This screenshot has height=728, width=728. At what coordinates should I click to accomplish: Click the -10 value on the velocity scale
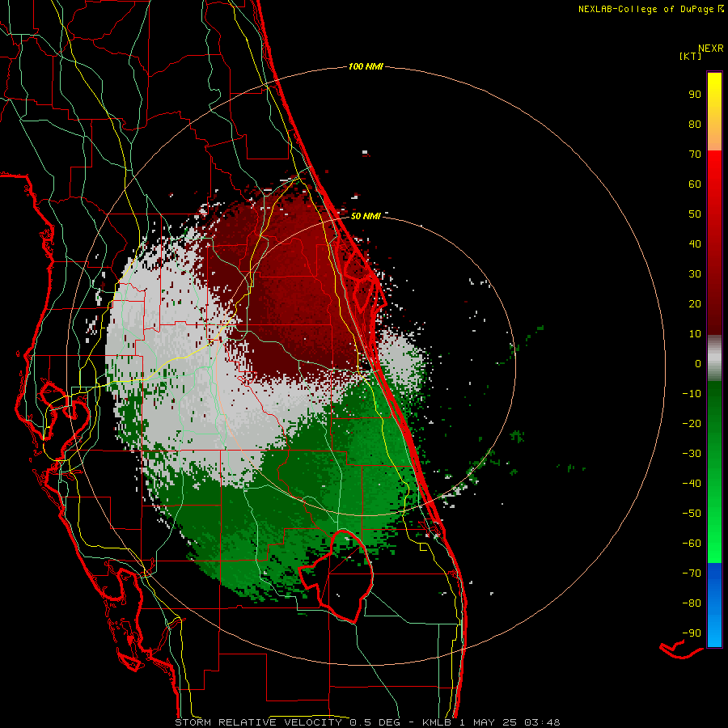(x=692, y=394)
